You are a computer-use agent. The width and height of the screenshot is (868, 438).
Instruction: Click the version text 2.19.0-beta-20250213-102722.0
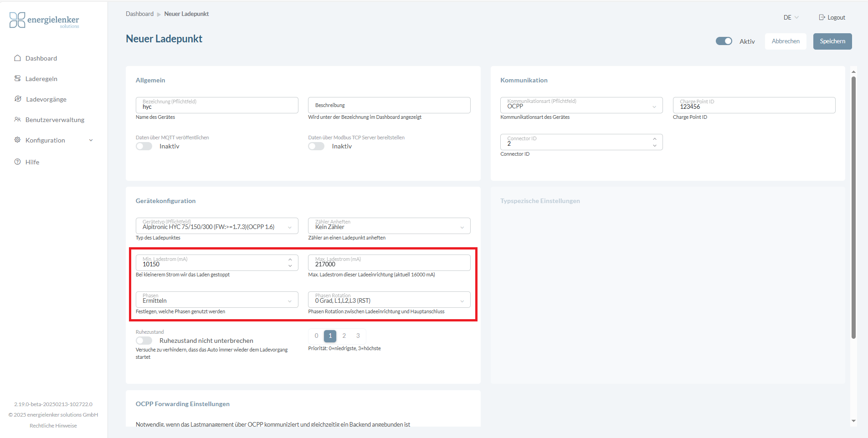(x=53, y=404)
